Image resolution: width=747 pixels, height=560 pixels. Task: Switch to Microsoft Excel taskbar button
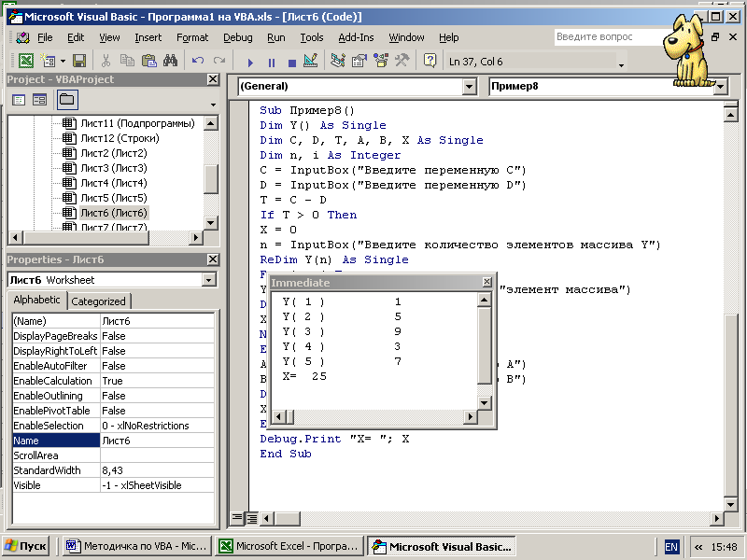289,546
